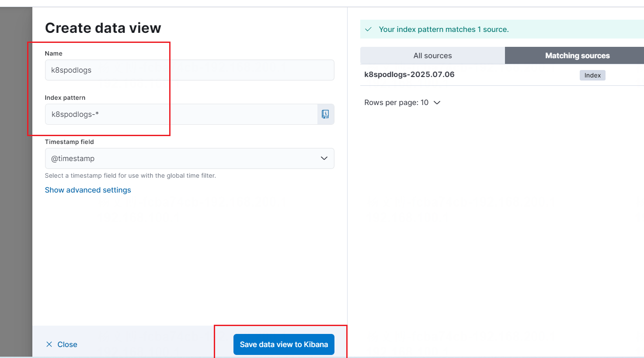Click the timestamp helper text below dropdown
The height and width of the screenshot is (358, 644).
tap(130, 175)
